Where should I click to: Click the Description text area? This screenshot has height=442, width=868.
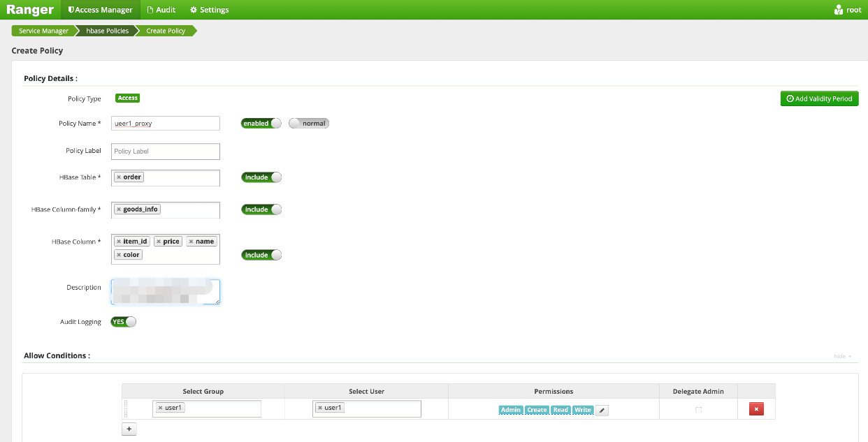coord(165,293)
